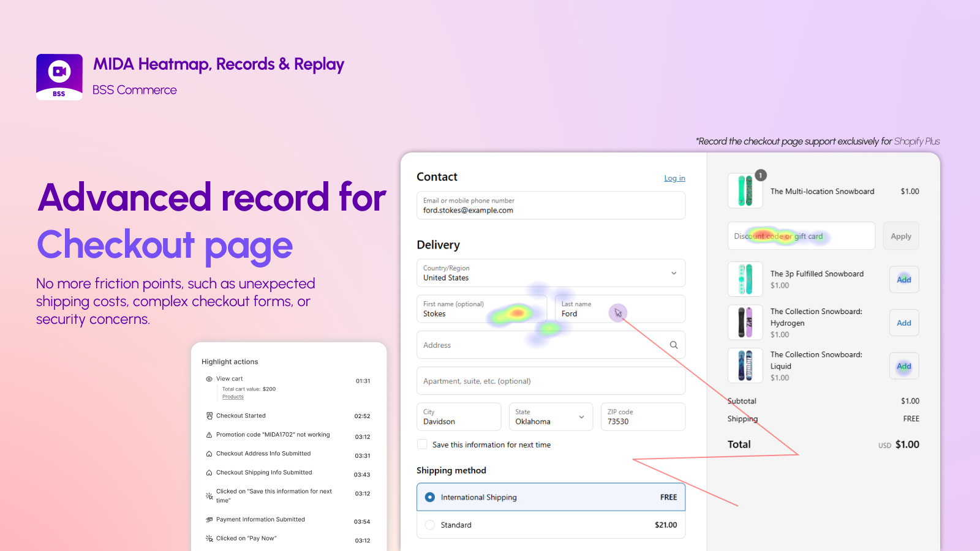Click the Last name field
This screenshot has height=551, width=980.
620,309
